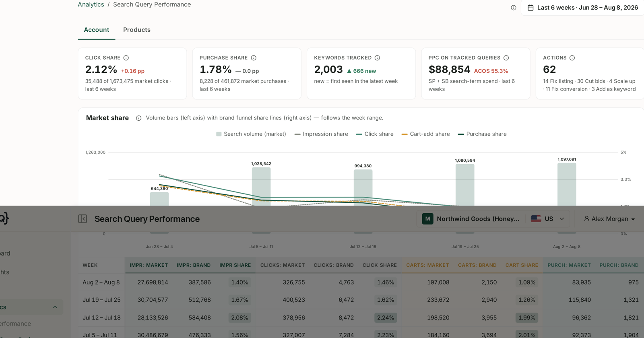Show info for Actions card
The height and width of the screenshot is (338, 644).
(572, 58)
